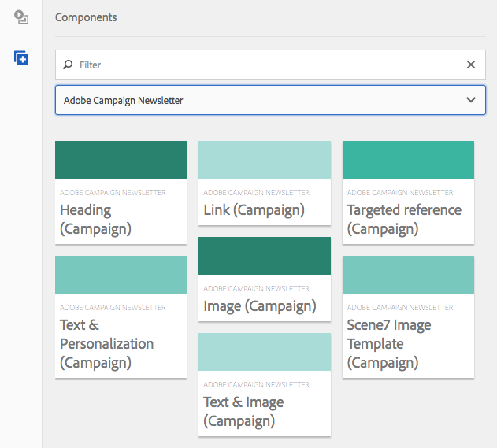
Task: Select the Heading (Campaign) component
Action: [x=121, y=219]
